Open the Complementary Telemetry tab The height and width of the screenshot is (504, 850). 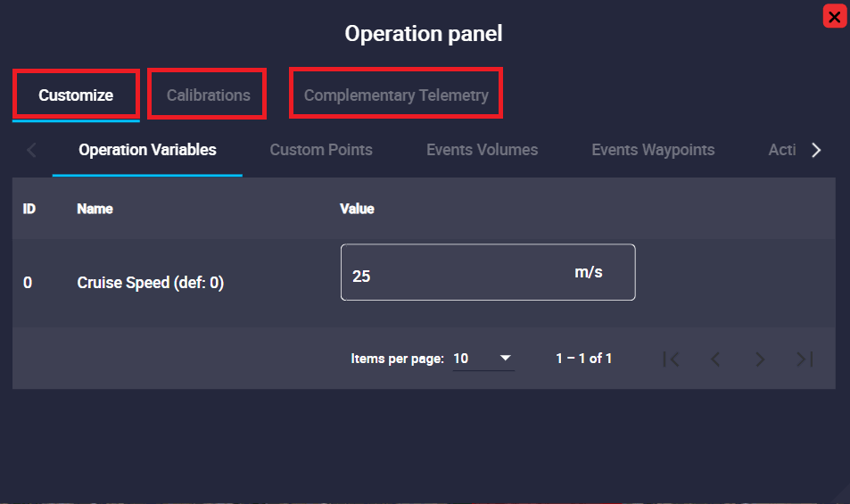(x=396, y=95)
